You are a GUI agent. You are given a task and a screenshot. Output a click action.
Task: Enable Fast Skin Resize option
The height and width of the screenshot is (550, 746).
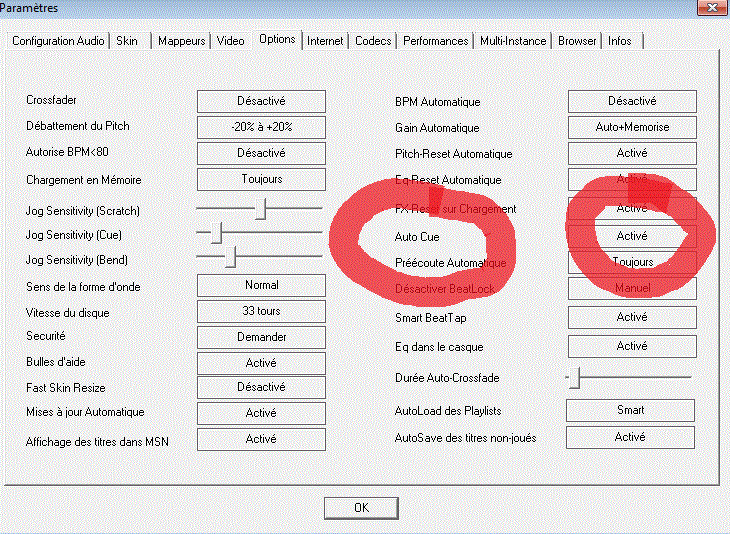[x=261, y=387]
